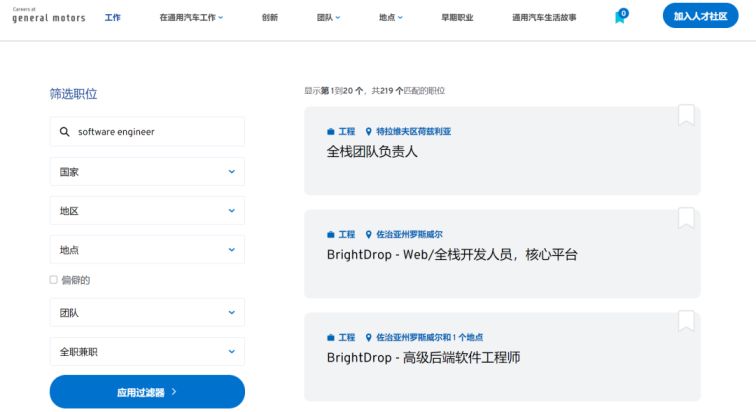Click location pin on 特拉维夫区荷兹利亚 job
The height and width of the screenshot is (412, 756).
(368, 132)
